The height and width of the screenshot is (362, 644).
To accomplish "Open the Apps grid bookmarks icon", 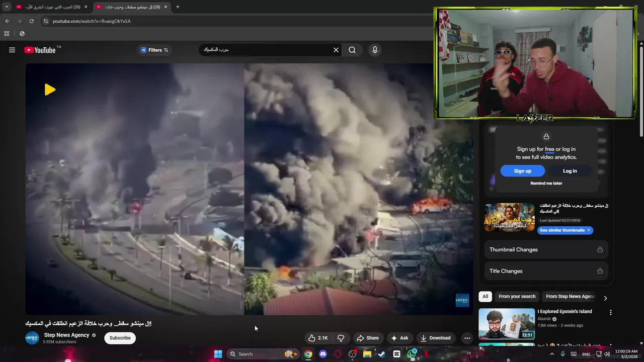I will pyautogui.click(x=7, y=34).
